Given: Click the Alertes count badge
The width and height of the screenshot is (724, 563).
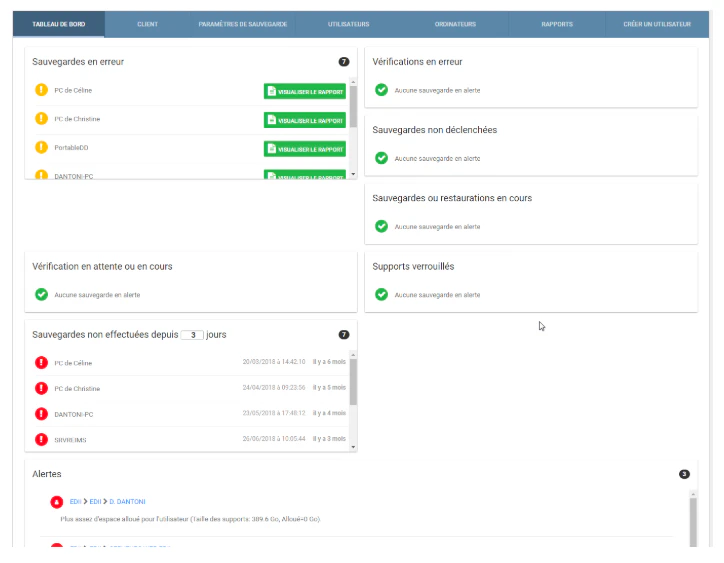Looking at the screenshot, I should point(684,474).
